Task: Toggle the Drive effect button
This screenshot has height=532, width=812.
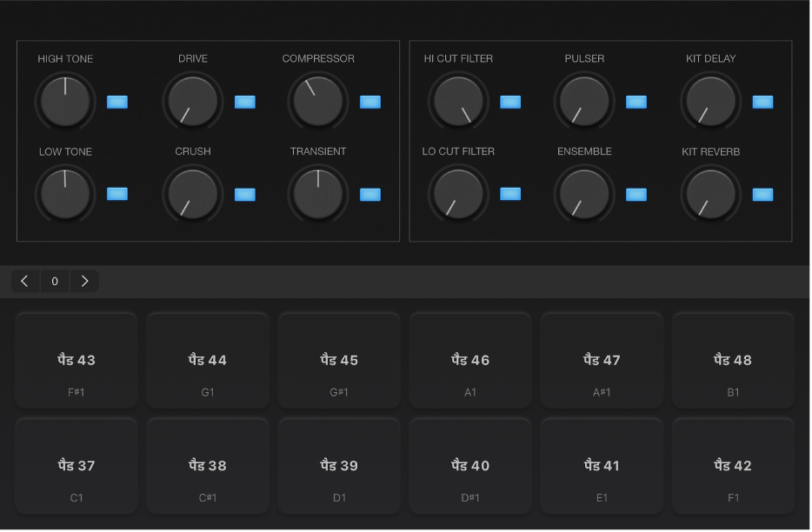Action: pos(245,102)
